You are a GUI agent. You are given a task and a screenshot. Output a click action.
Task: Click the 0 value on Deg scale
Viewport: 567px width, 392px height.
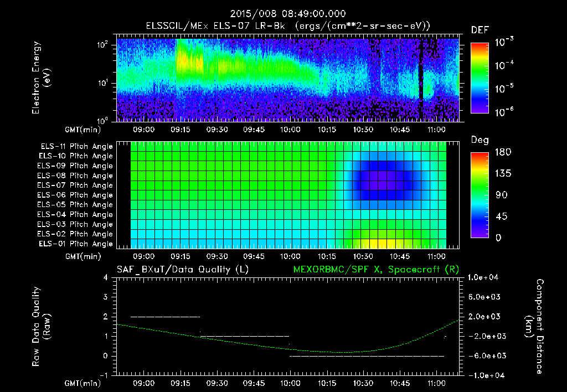pyautogui.click(x=498, y=238)
